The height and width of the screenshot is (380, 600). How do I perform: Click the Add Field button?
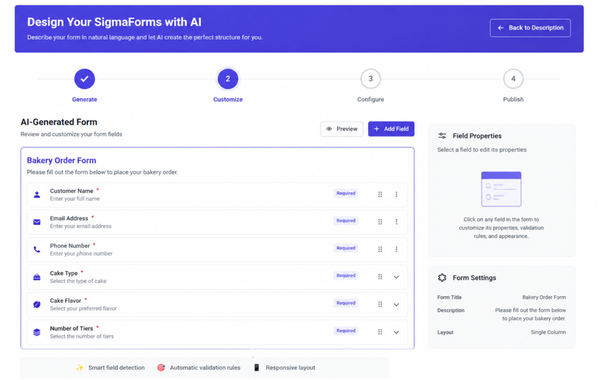(391, 129)
